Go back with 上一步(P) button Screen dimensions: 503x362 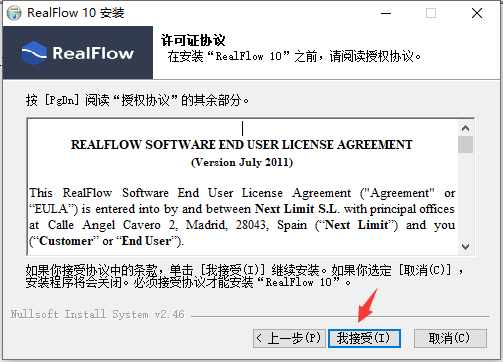289,338
